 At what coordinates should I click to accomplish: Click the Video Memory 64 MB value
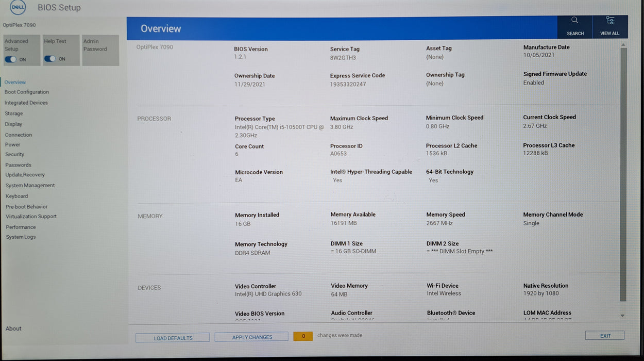click(339, 294)
